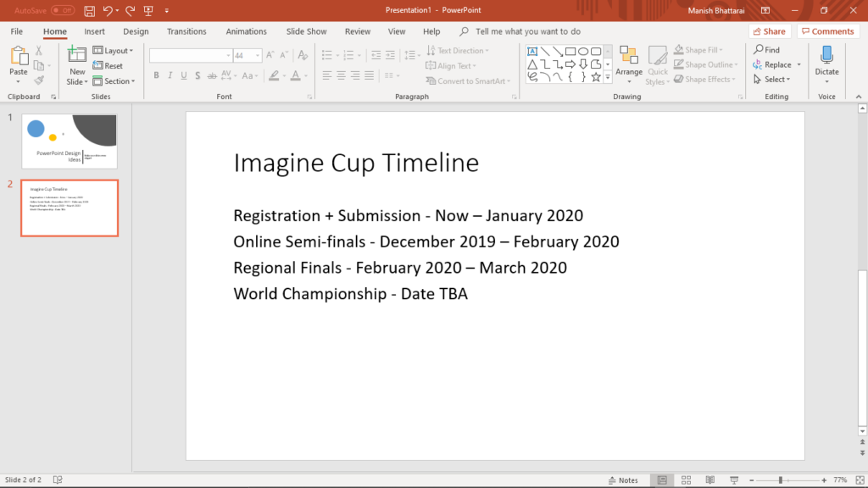This screenshot has height=488, width=868.
Task: Click the Save icon in title bar
Action: [90, 10]
